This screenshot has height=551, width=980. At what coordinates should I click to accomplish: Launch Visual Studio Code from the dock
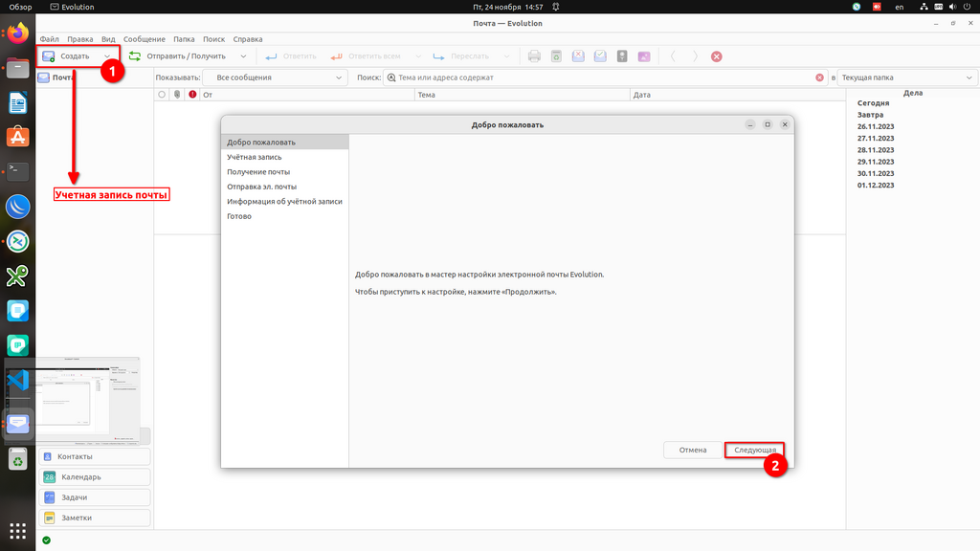pos(17,380)
